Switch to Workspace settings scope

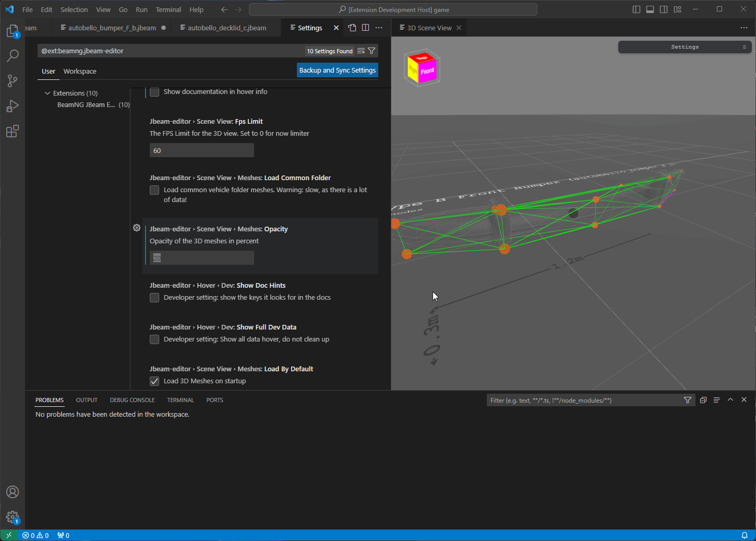pos(80,71)
